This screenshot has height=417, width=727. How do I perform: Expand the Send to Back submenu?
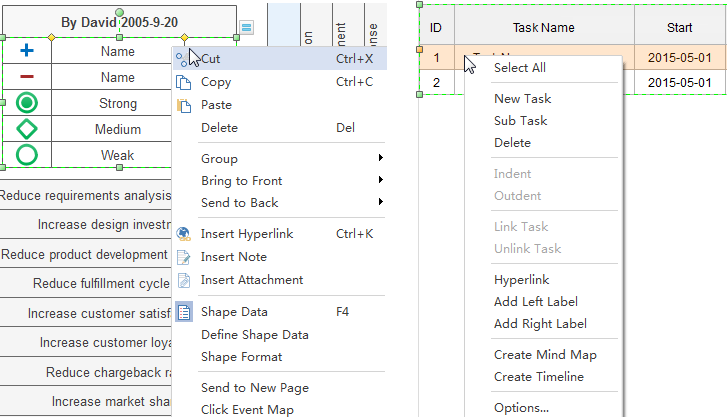(380, 203)
